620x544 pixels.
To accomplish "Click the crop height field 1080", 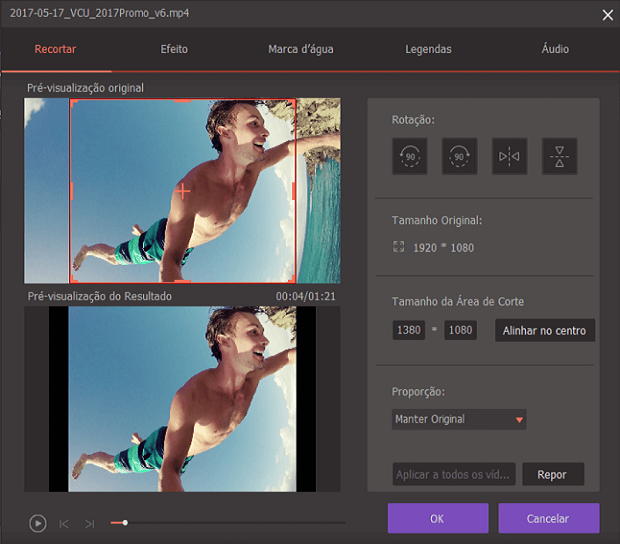I will [460, 330].
